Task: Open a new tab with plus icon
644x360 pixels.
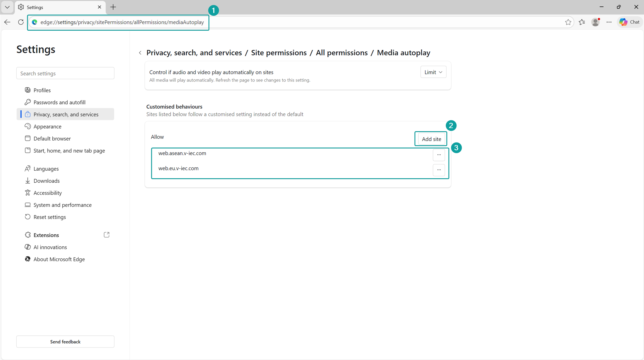Action: tap(113, 7)
